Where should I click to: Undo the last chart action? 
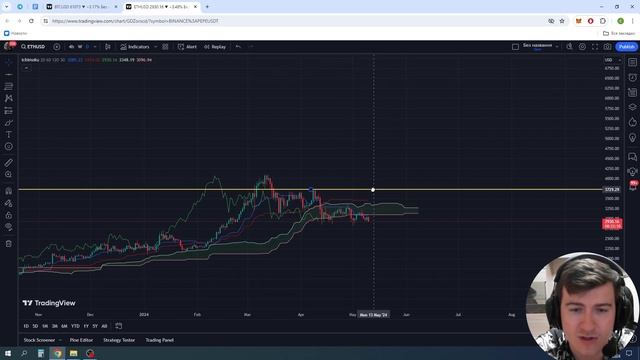238,47
